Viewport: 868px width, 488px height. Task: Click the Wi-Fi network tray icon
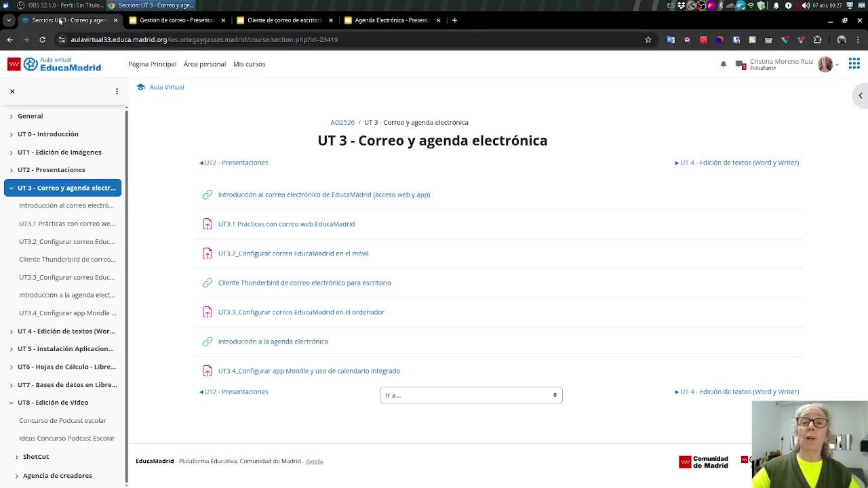click(x=751, y=5)
